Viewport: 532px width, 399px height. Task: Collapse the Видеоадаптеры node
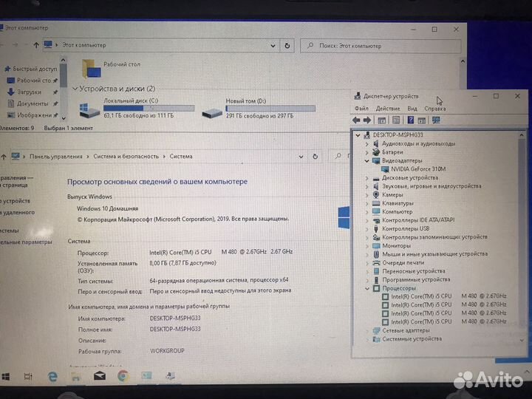tap(366, 161)
